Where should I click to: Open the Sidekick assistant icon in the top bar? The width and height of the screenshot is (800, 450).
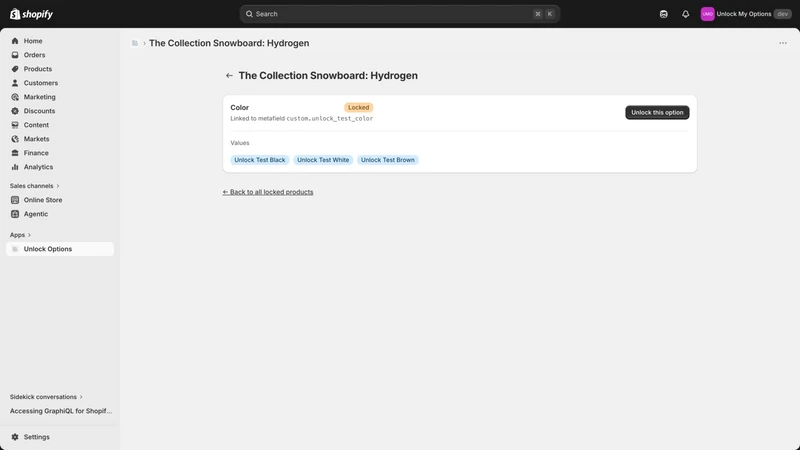click(x=663, y=14)
